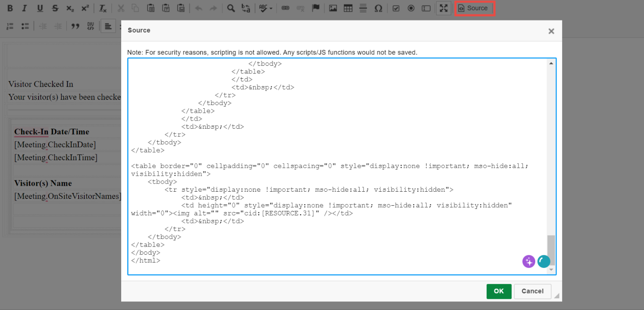Click the dialog resize grip corner

(557, 296)
